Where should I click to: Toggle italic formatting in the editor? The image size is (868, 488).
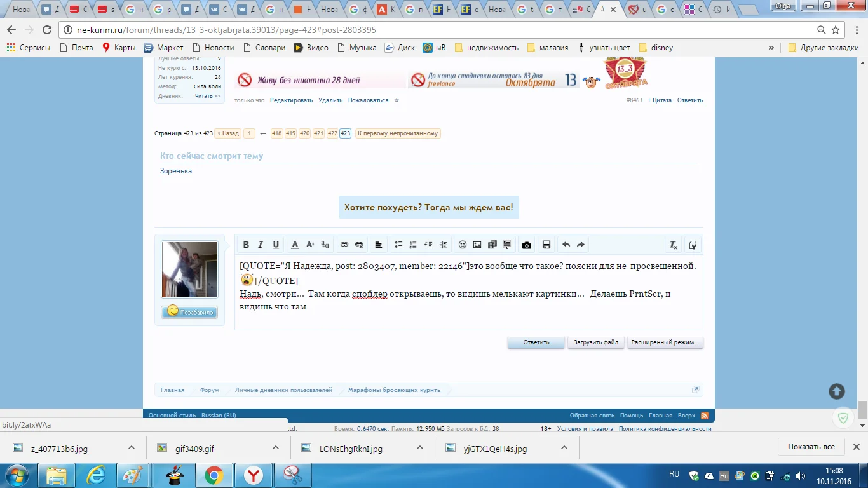coord(261,245)
